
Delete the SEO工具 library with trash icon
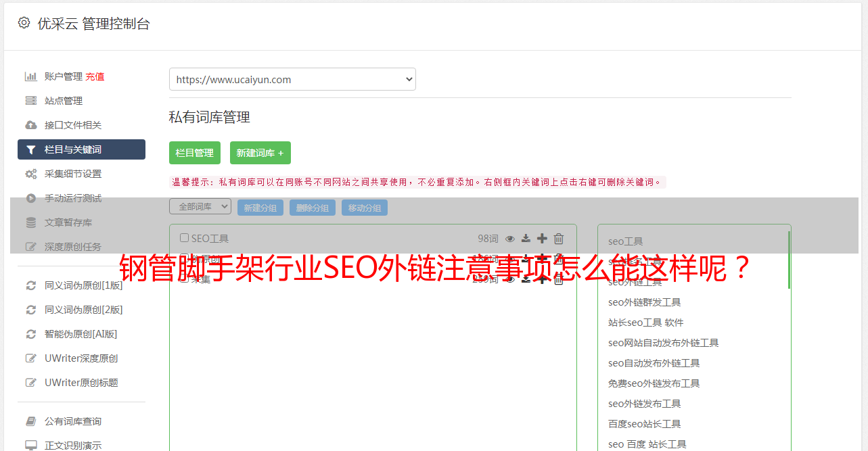(x=559, y=238)
